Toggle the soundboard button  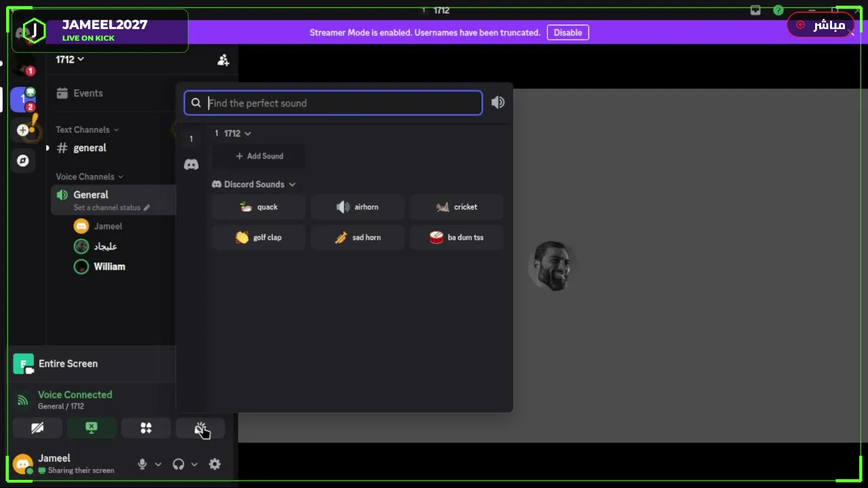[x=200, y=428]
